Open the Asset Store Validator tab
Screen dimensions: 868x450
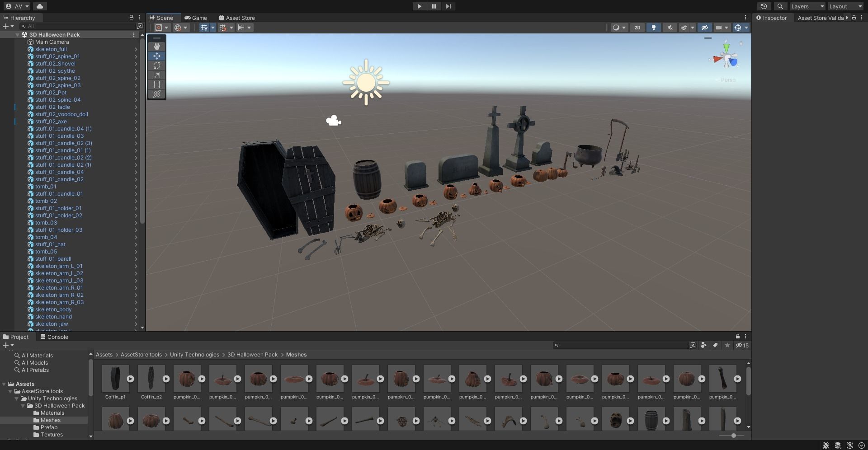coord(820,18)
